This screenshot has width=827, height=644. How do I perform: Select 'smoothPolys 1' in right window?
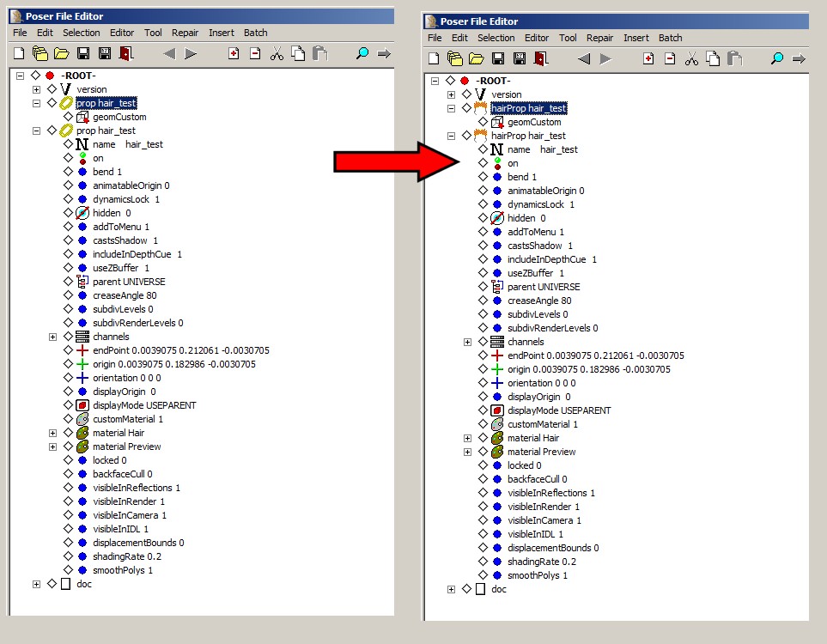(538, 575)
